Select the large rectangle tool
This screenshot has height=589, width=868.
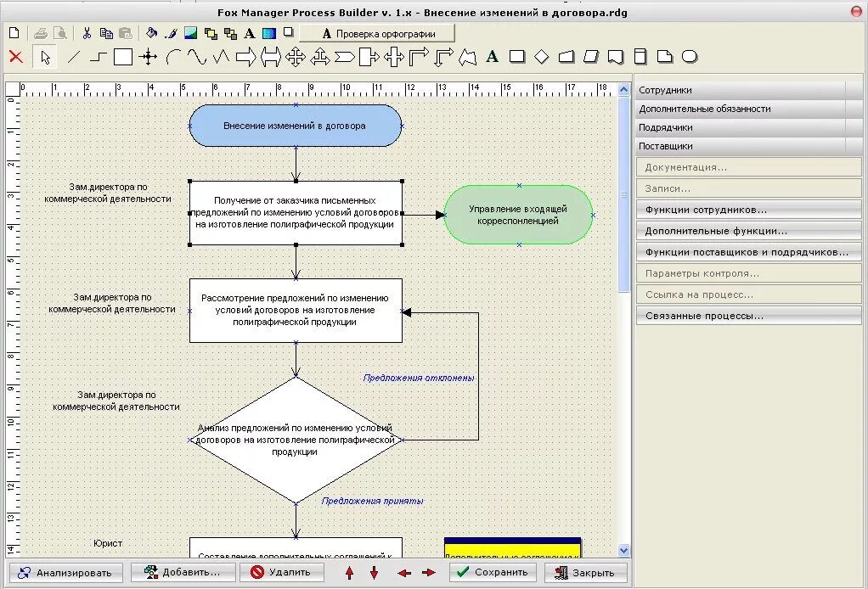point(123,56)
